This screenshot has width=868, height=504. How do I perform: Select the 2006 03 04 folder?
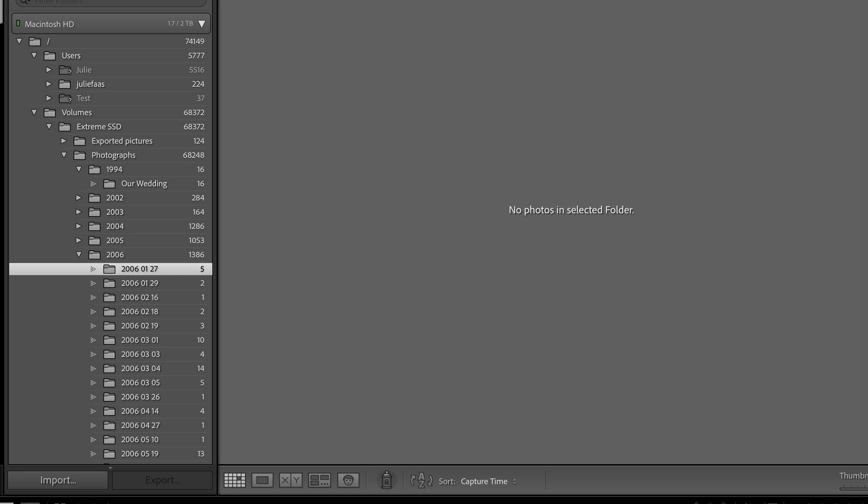coord(141,369)
